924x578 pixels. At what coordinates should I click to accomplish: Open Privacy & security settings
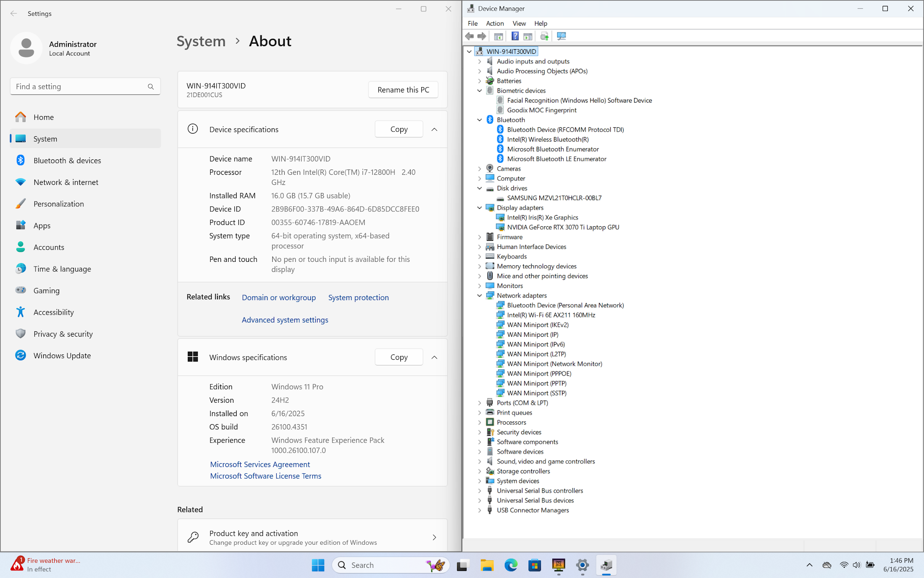click(x=85, y=334)
